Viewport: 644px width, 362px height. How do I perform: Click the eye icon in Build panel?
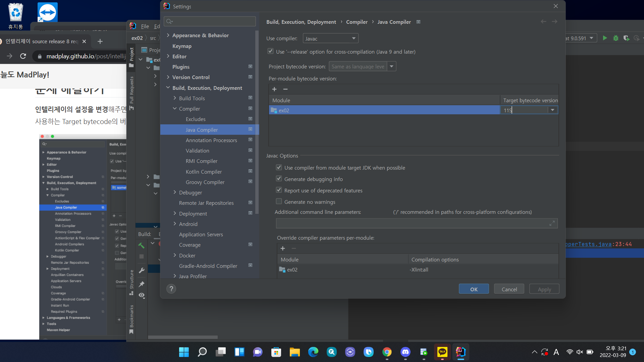coord(142,295)
